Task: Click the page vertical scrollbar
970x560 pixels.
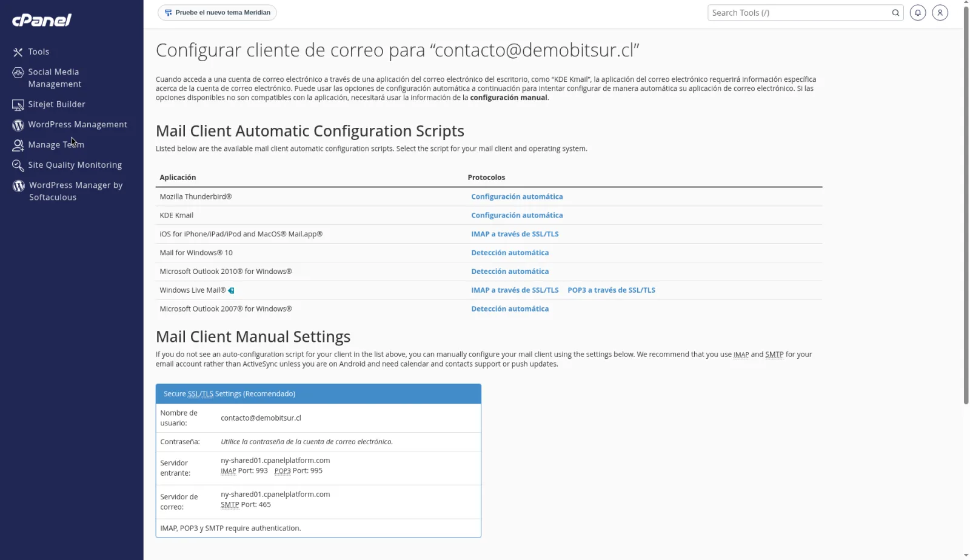Action: point(966,206)
